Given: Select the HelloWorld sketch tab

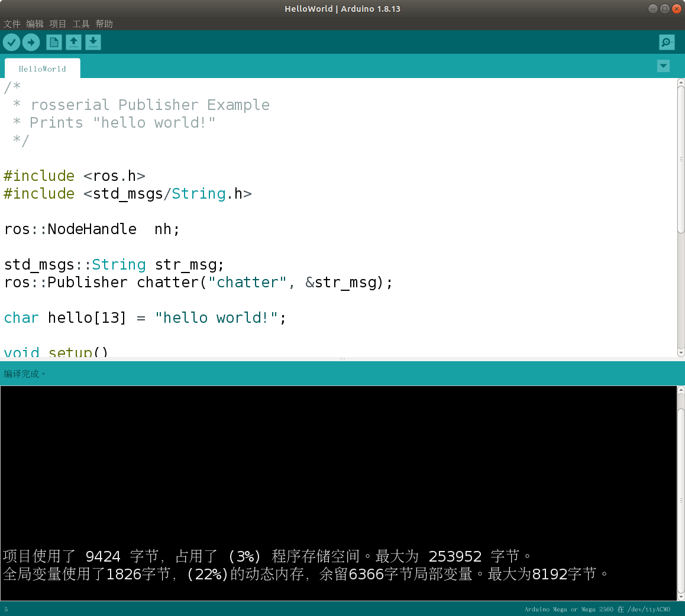Looking at the screenshot, I should coord(42,69).
